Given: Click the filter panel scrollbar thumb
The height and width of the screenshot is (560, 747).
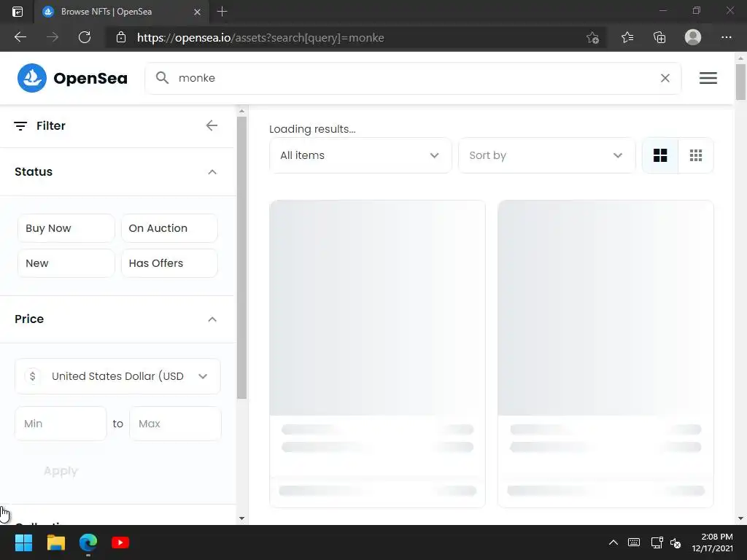Looking at the screenshot, I should pyautogui.click(x=241, y=257).
